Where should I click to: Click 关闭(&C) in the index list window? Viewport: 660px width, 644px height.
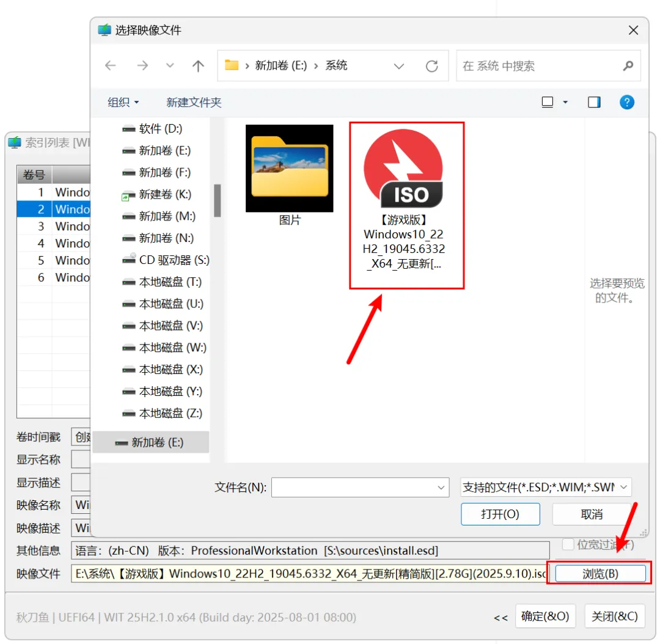pyautogui.click(x=615, y=617)
